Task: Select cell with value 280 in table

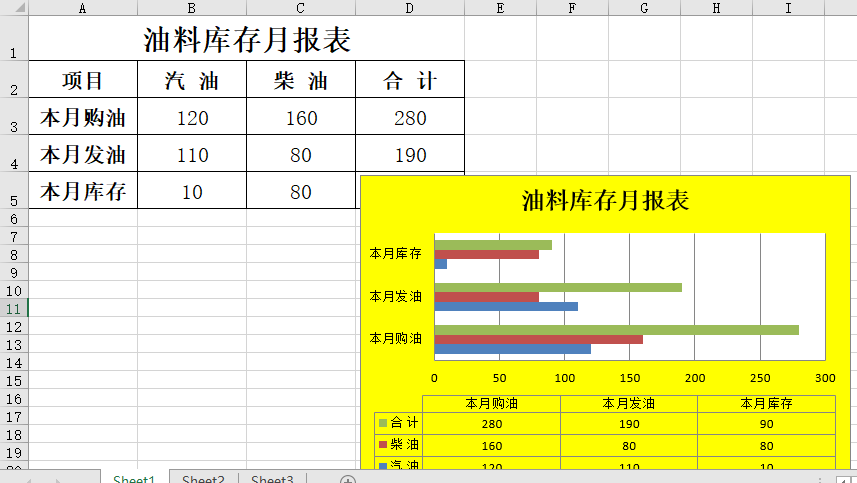Action: 410,117
